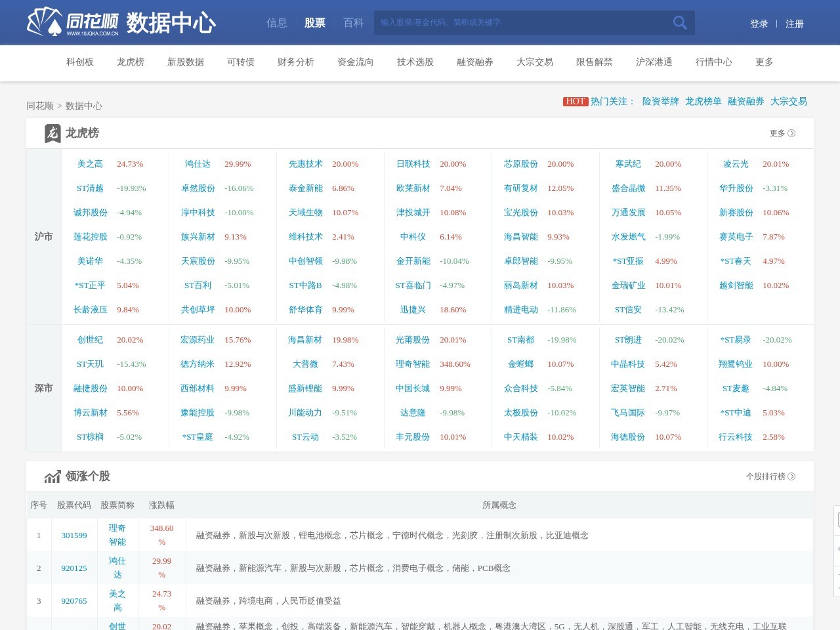The width and height of the screenshot is (840, 630).
Task: Open 技术选股 in navigation
Action: pyautogui.click(x=415, y=62)
